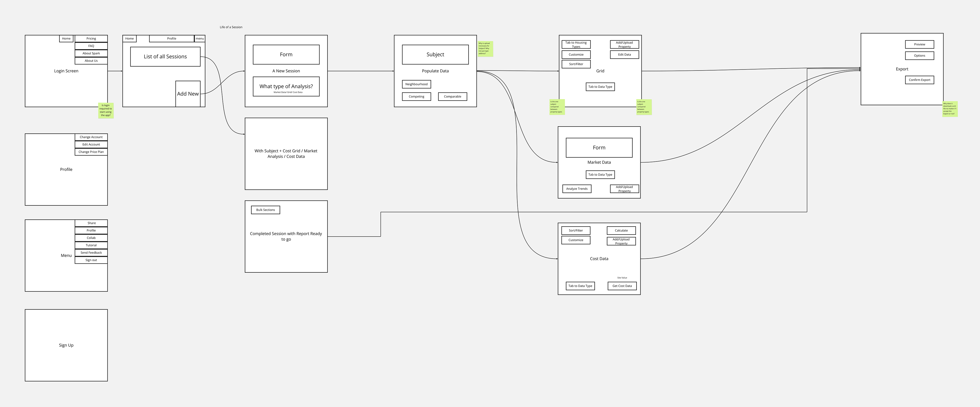Select 'What type of Analysis?' box
This screenshot has width=980, height=407.
click(x=286, y=87)
